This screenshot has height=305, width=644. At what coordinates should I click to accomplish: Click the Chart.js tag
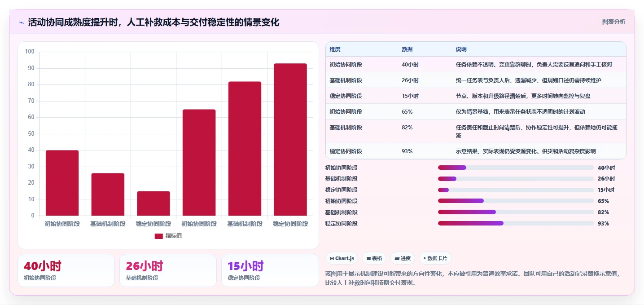(342, 258)
